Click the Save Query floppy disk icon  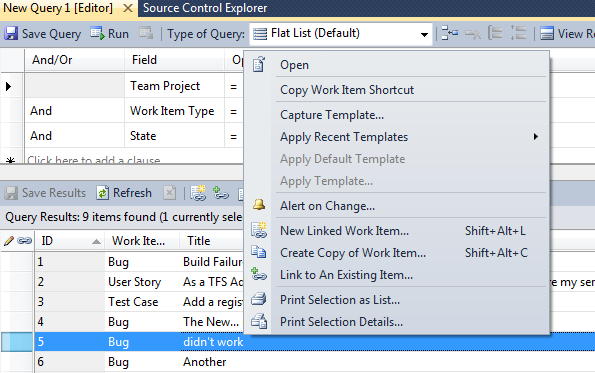[x=11, y=34]
